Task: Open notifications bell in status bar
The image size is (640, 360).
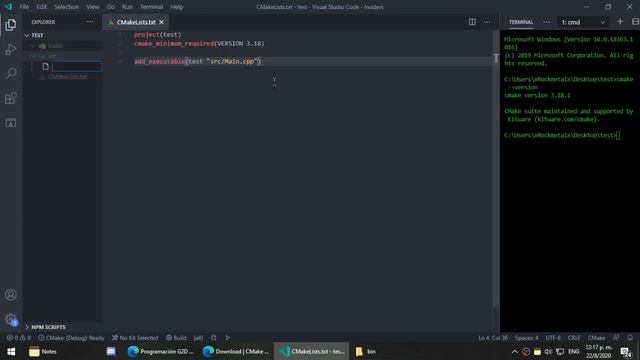Action: click(x=630, y=338)
